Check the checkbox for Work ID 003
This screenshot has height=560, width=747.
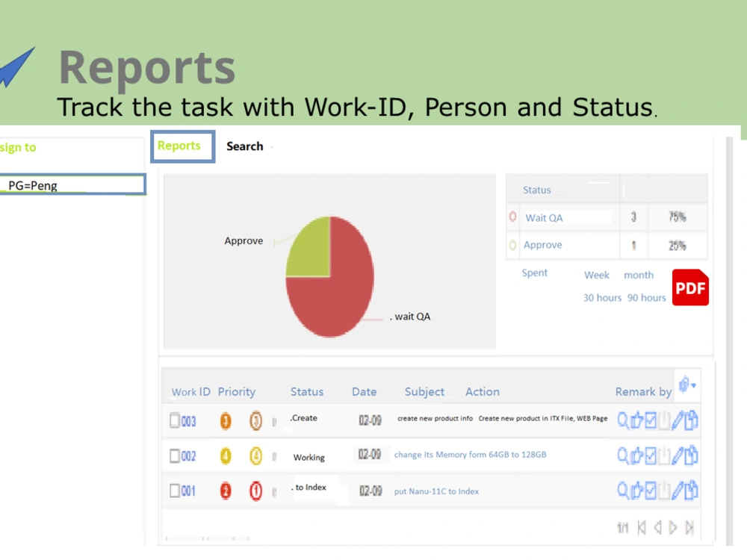pos(173,420)
